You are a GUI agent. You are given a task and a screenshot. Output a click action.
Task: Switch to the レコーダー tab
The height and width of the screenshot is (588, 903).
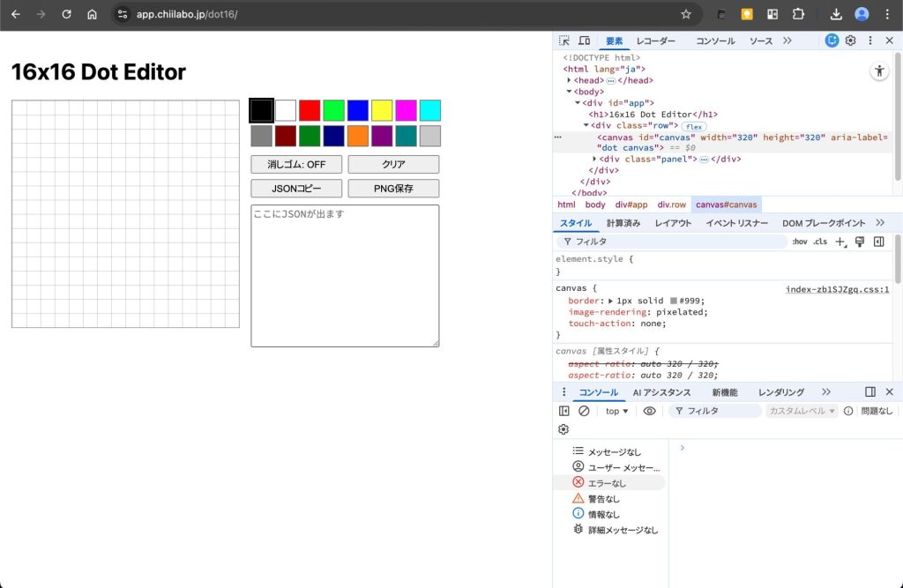tap(657, 41)
